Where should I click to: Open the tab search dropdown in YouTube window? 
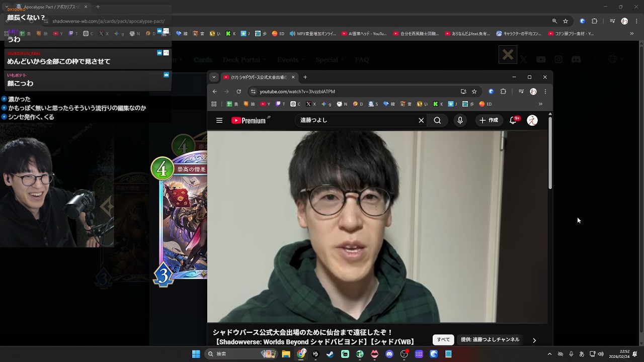click(x=214, y=77)
